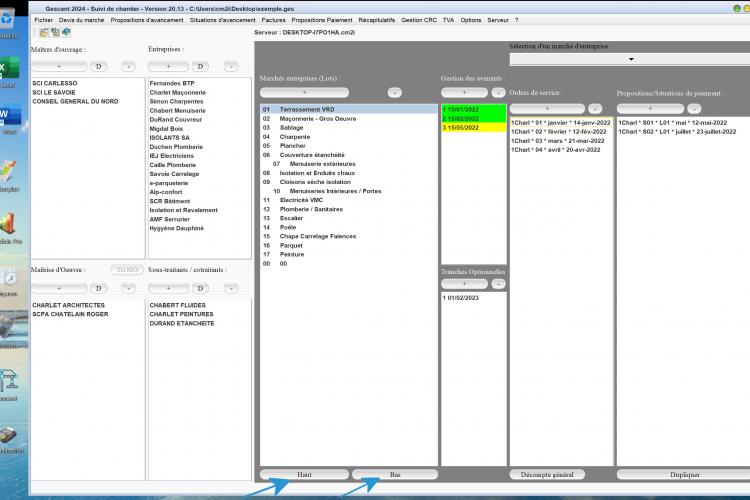Click the open-folder icon in the toolbar
This screenshot has height=500, width=750.
44,33
